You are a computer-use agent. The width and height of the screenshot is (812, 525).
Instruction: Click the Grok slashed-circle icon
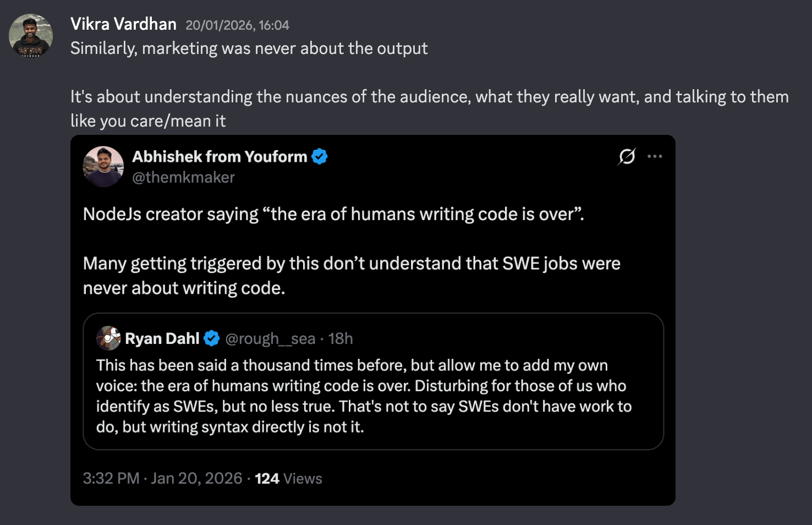[x=627, y=157]
